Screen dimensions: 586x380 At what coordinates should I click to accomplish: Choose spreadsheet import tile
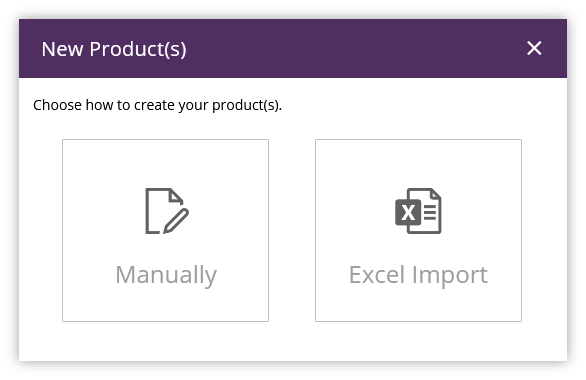tap(418, 230)
